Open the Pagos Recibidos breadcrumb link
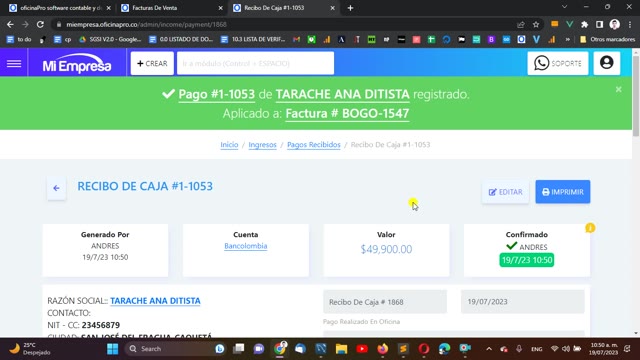The image size is (640, 360). click(313, 144)
